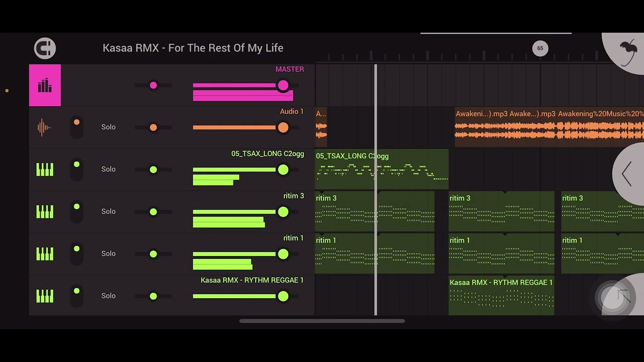The height and width of the screenshot is (362, 644).
Task: Solo the Audio 1 track
Action: (108, 127)
